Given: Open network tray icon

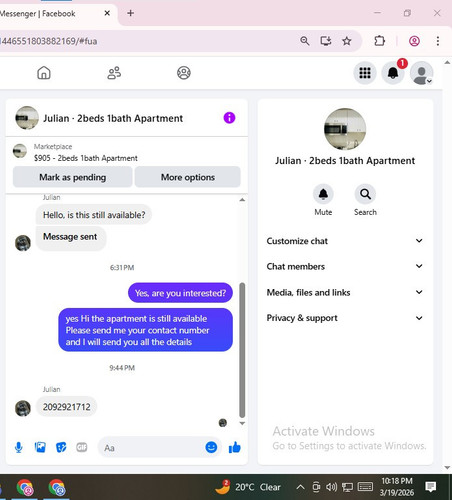Looking at the screenshot, I should 347,487.
